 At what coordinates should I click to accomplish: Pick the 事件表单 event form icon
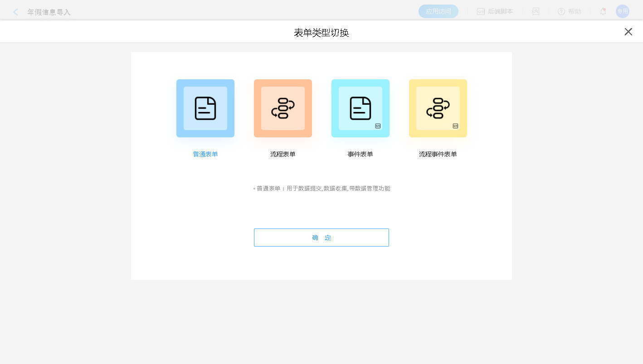(x=360, y=108)
